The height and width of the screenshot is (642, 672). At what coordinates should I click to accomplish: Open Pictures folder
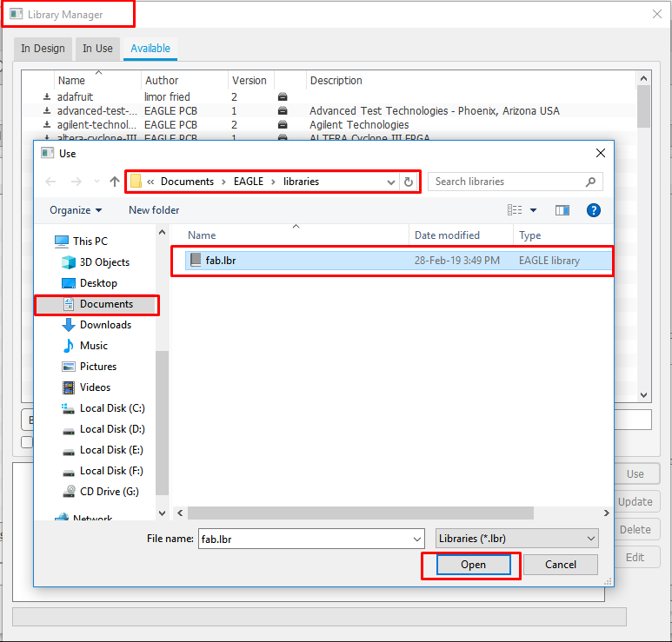pos(90,367)
